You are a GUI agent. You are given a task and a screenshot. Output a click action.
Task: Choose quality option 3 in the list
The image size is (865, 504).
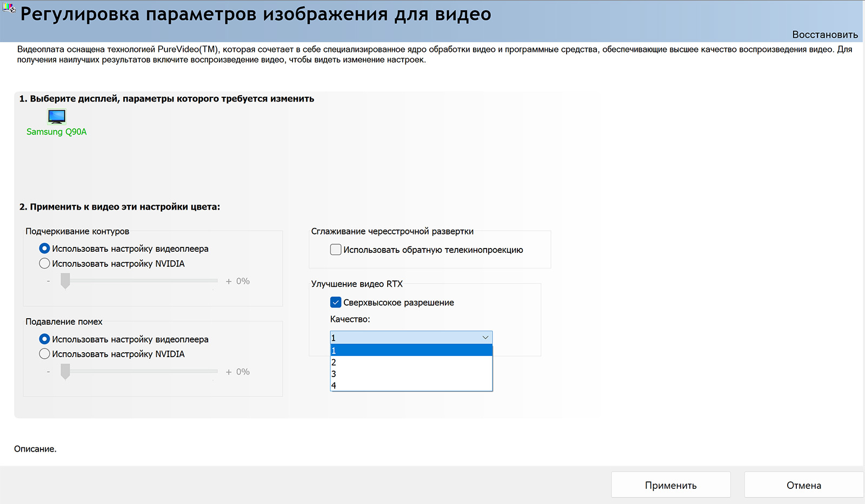pos(411,374)
